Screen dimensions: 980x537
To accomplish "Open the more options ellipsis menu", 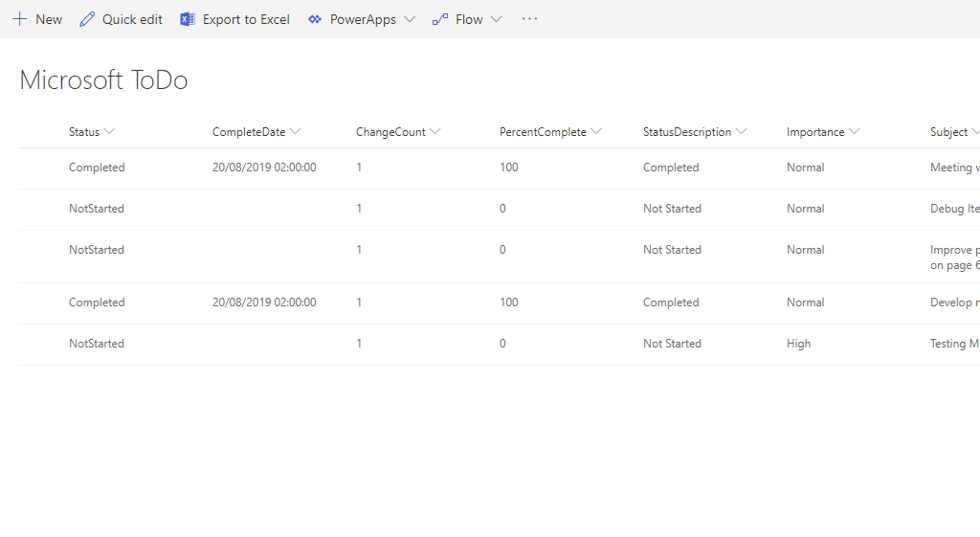I will point(529,19).
